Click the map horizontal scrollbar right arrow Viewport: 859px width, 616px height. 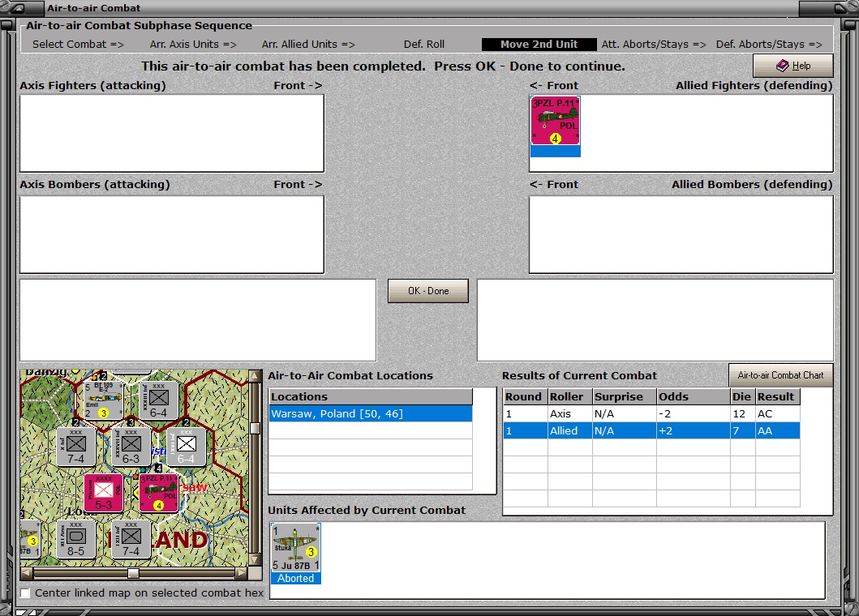[241, 573]
